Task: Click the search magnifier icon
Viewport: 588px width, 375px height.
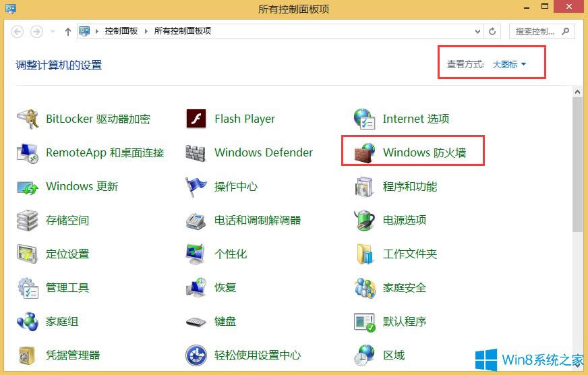Action: click(566, 32)
